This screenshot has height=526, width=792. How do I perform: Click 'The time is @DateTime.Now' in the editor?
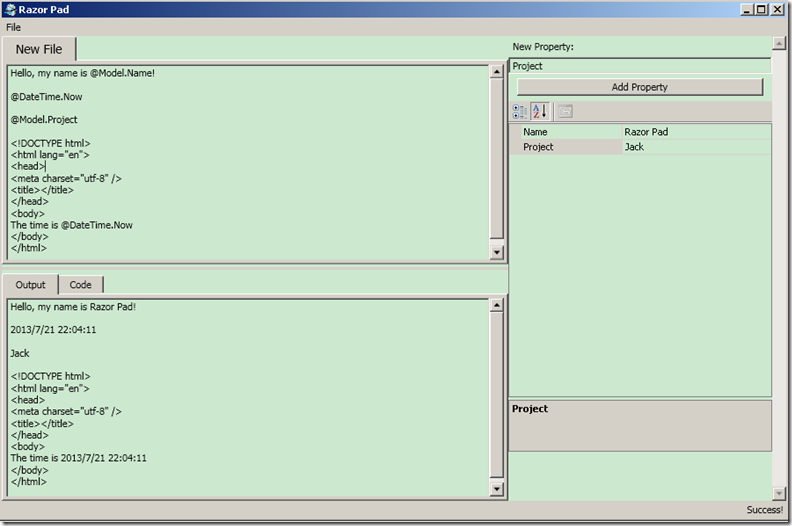pyautogui.click(x=71, y=225)
